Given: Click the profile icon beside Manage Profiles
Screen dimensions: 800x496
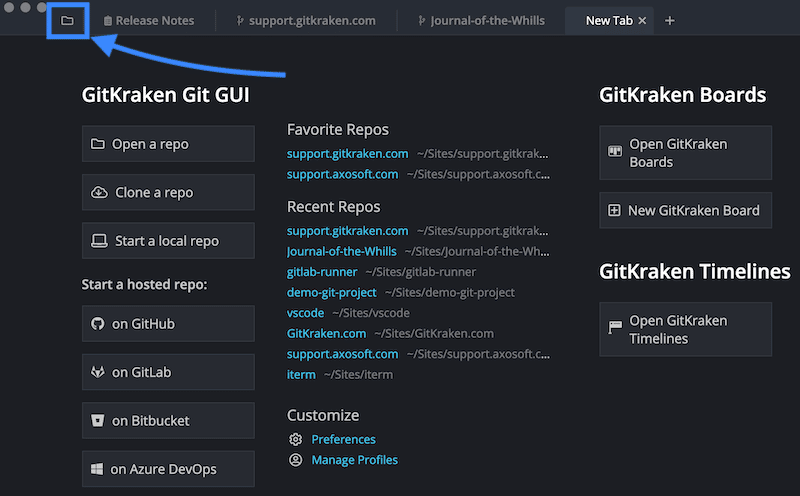Looking at the screenshot, I should click(295, 460).
